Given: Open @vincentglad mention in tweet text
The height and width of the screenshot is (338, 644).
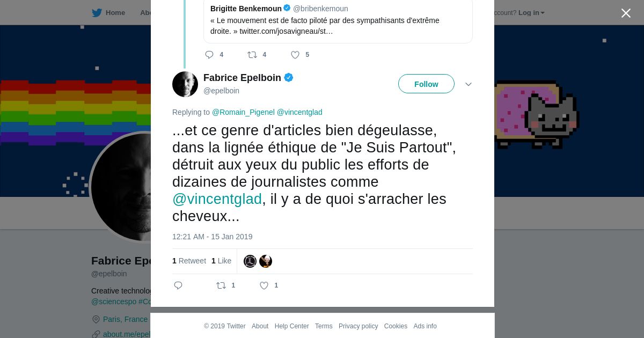Looking at the screenshot, I should (x=217, y=199).
